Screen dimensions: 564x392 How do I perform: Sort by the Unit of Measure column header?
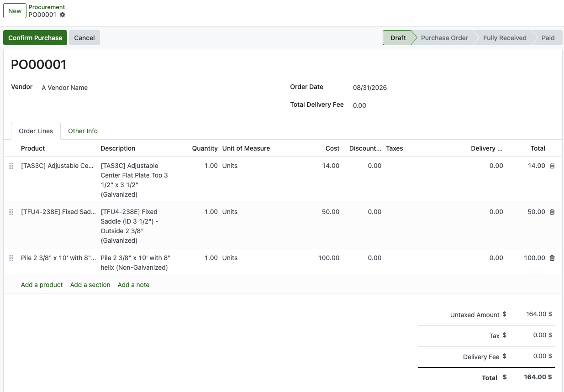click(246, 148)
